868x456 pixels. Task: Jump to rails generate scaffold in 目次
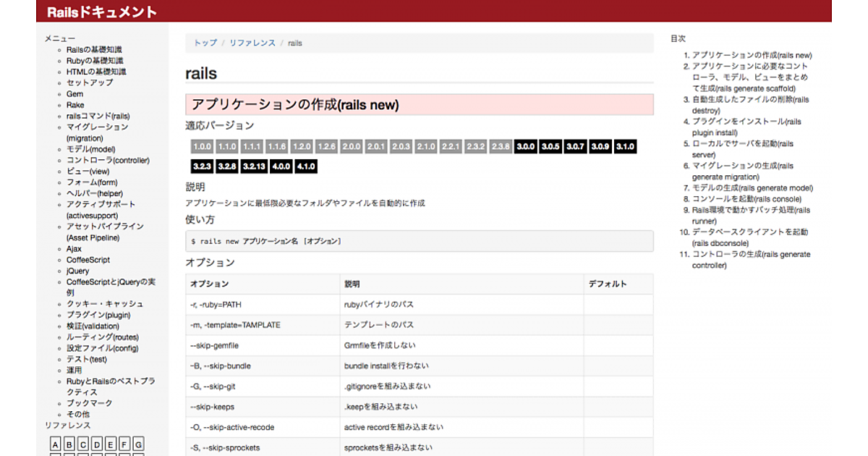pos(749,77)
